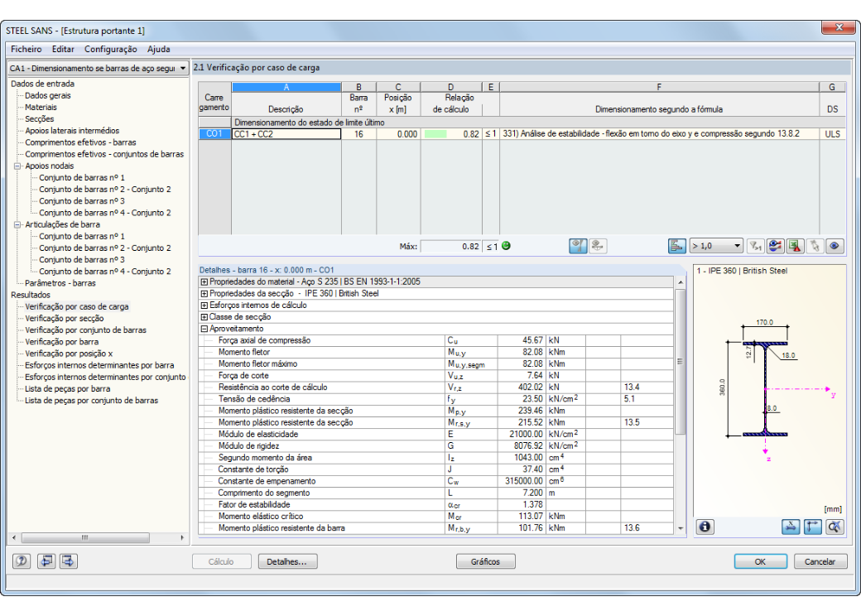Toggle serviceability results icon
Image resolution: width=861 pixels, height=616 pixels.
point(598,246)
